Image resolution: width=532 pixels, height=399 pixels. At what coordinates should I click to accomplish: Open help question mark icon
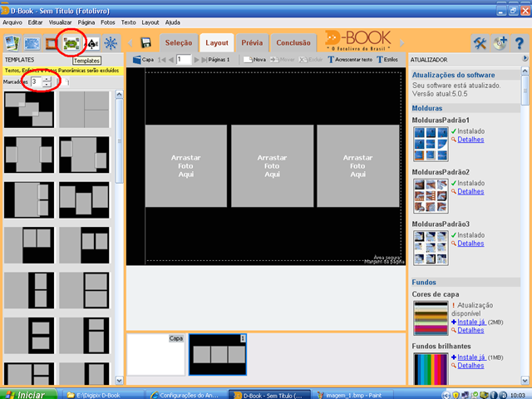tap(519, 43)
